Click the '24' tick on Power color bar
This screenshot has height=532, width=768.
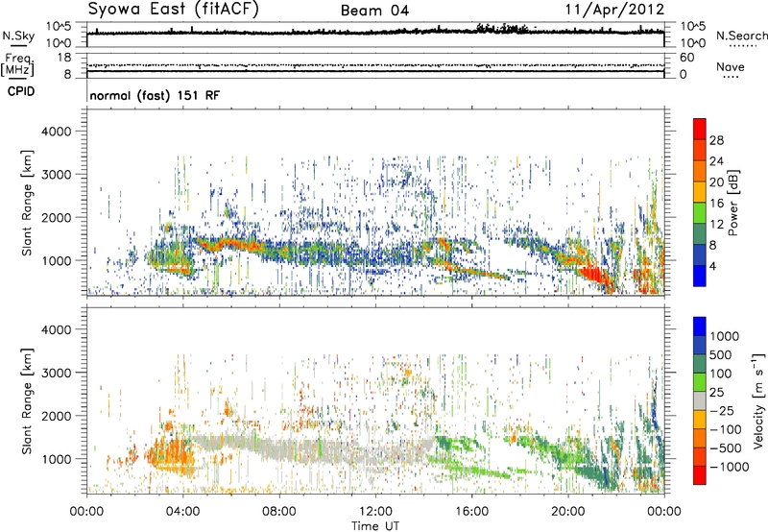pos(716,161)
